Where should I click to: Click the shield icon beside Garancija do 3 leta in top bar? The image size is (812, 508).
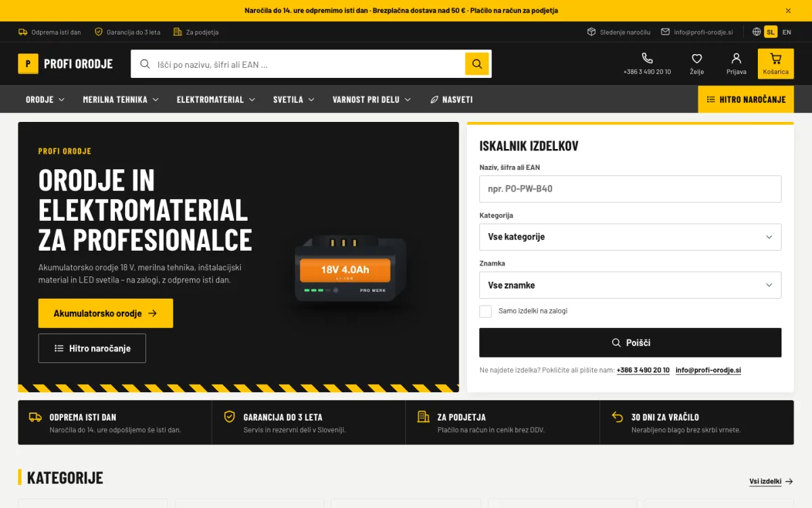[99, 32]
